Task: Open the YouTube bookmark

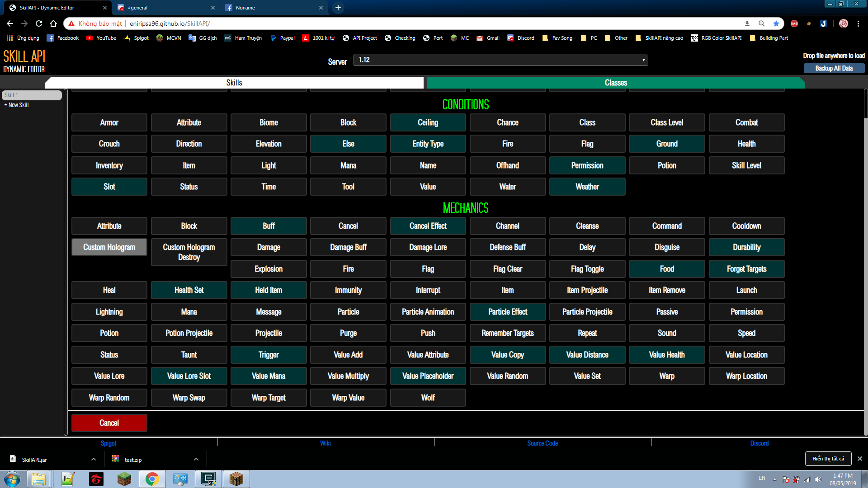Action: pyautogui.click(x=101, y=38)
